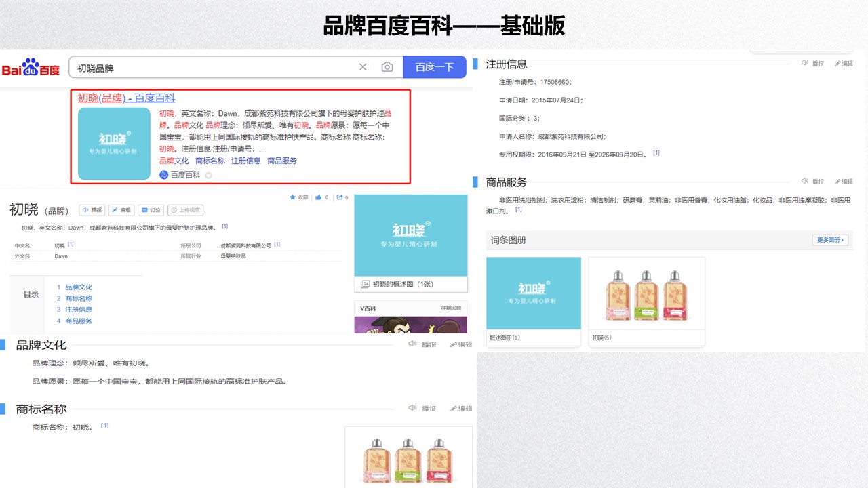Viewport: 868px width, 488px height.
Task: Open the large 初晓 overview image
Action: (410, 235)
